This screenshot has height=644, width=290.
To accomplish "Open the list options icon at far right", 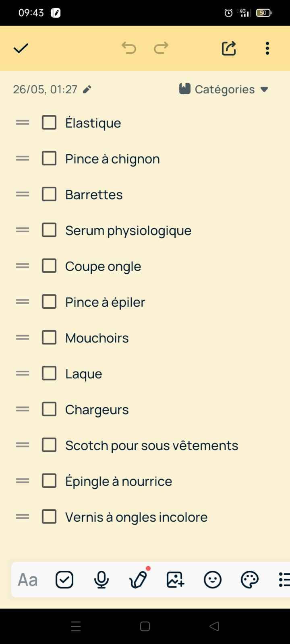I will click(x=284, y=580).
